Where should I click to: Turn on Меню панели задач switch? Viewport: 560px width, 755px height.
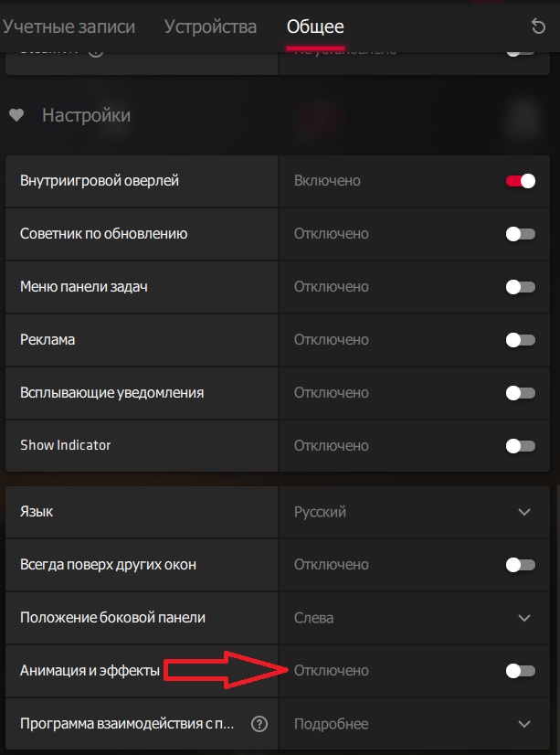point(521,287)
